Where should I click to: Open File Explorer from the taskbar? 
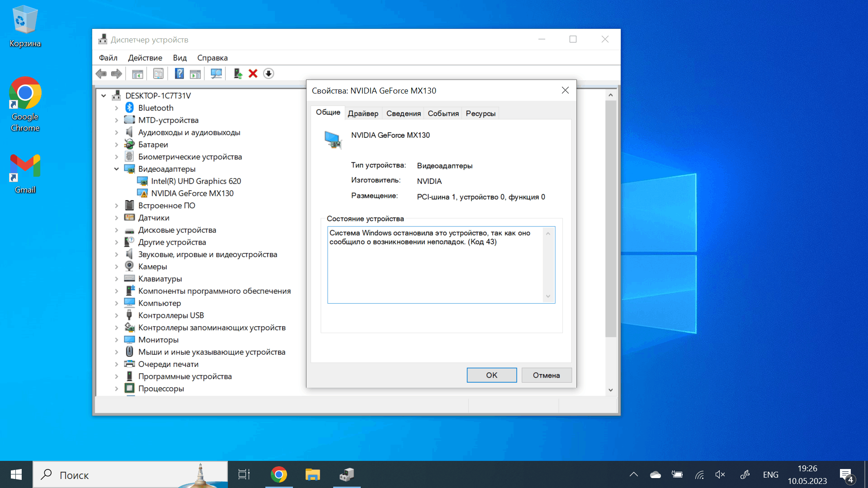(312, 474)
